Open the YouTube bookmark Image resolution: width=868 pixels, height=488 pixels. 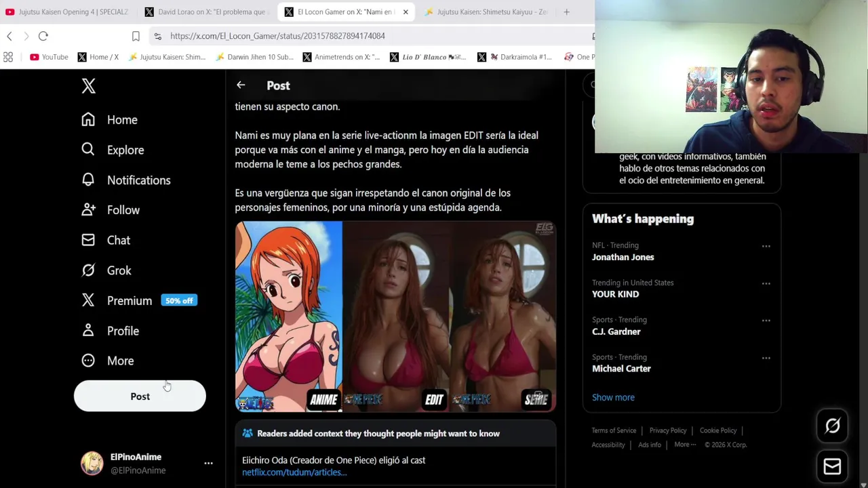[x=49, y=57]
